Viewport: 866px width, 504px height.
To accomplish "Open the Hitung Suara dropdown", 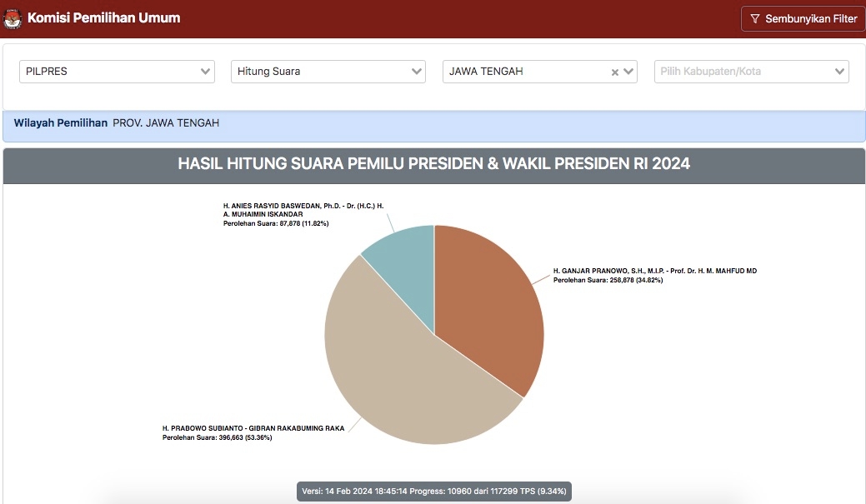I will [328, 72].
